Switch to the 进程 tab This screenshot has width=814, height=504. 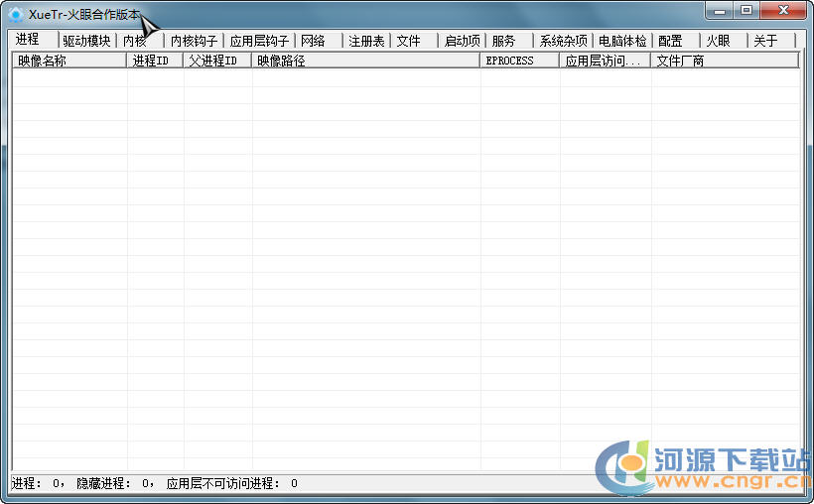pos(32,40)
